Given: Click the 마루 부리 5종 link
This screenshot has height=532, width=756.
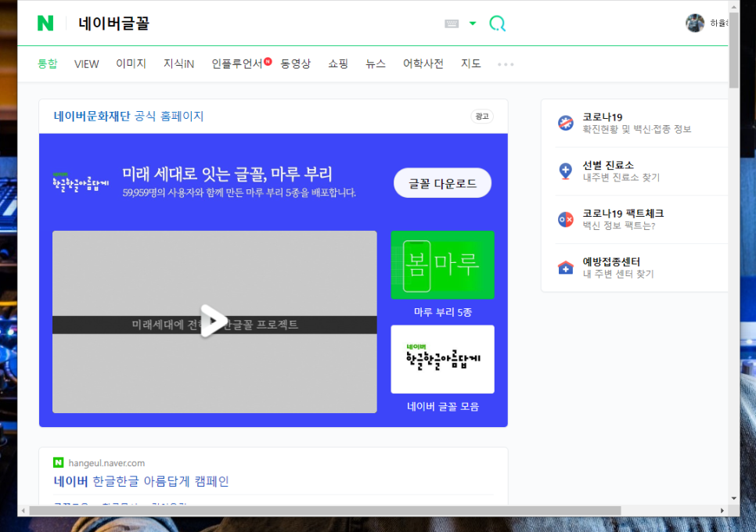Looking at the screenshot, I should [x=443, y=312].
